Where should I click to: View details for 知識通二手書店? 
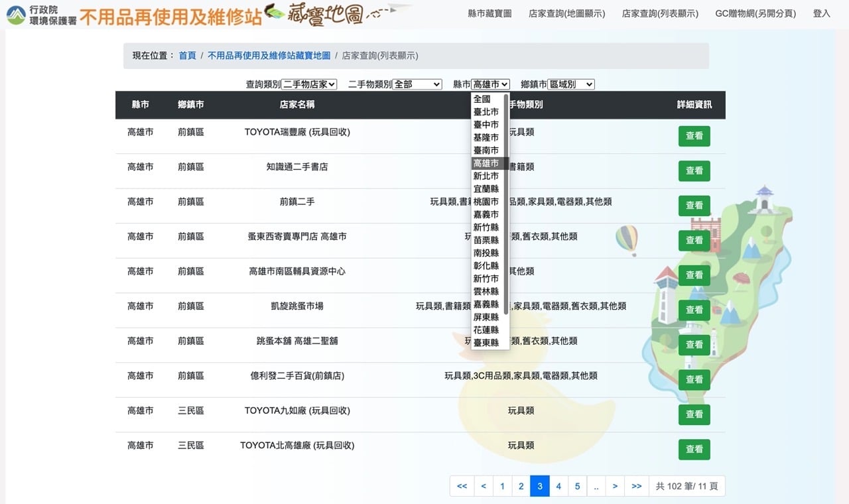(x=694, y=170)
